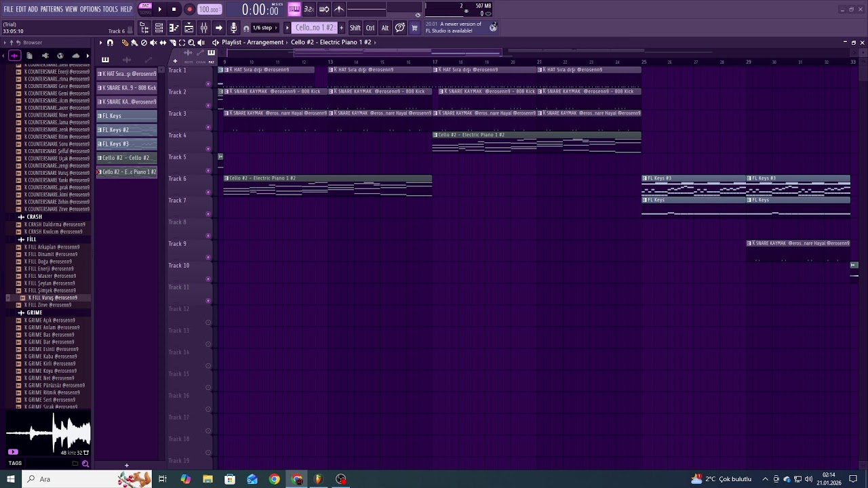The width and height of the screenshot is (868, 488).
Task: Open playlist options menu arrow
Action: [100, 43]
